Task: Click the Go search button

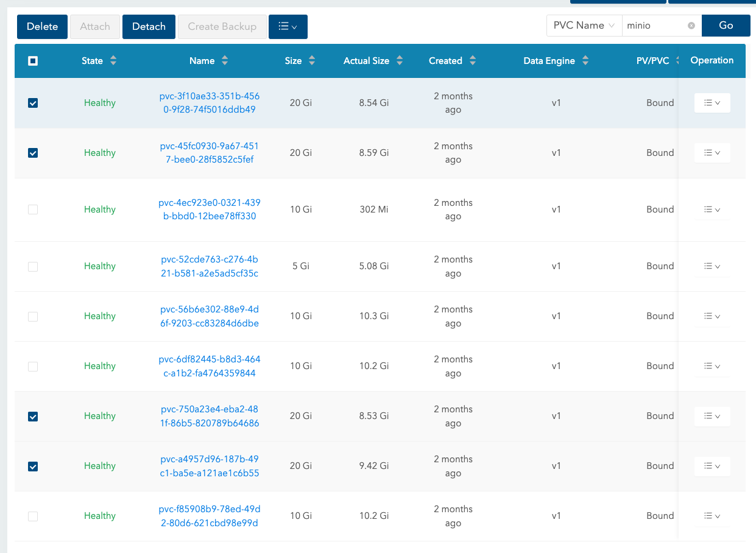Action: click(x=726, y=26)
